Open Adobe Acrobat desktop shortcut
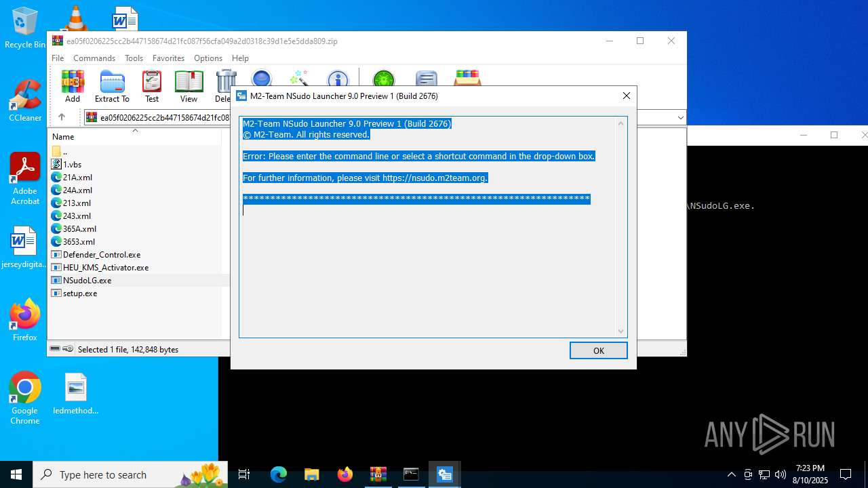The width and height of the screenshot is (868, 488). point(25,179)
